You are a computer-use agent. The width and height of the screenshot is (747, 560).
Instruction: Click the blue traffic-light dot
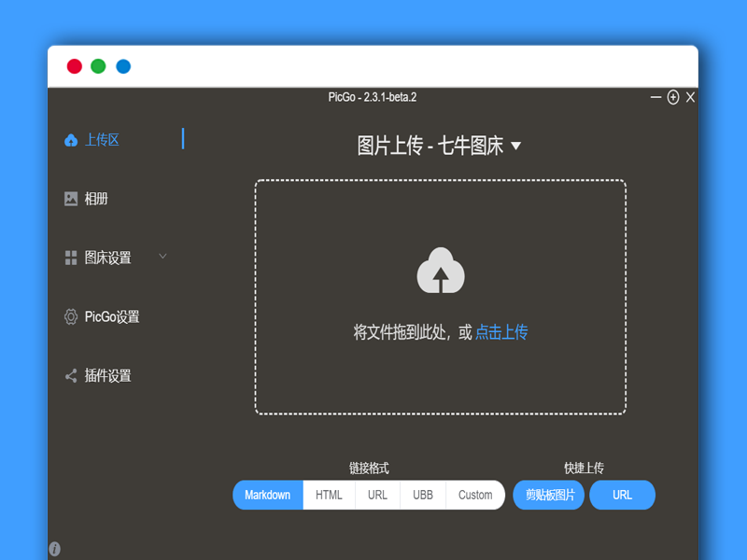tap(123, 66)
